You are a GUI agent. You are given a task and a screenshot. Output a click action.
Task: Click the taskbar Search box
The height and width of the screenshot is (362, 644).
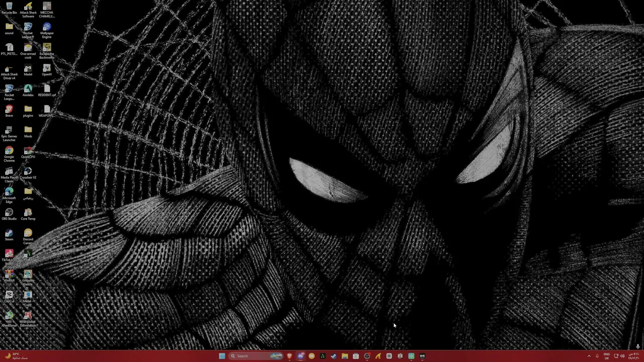pyautogui.click(x=256, y=356)
